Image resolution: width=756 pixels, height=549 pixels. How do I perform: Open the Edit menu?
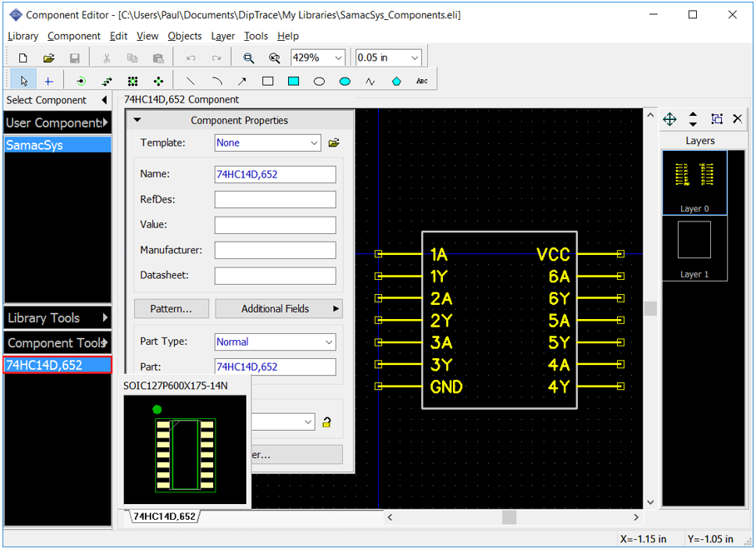[x=118, y=36]
